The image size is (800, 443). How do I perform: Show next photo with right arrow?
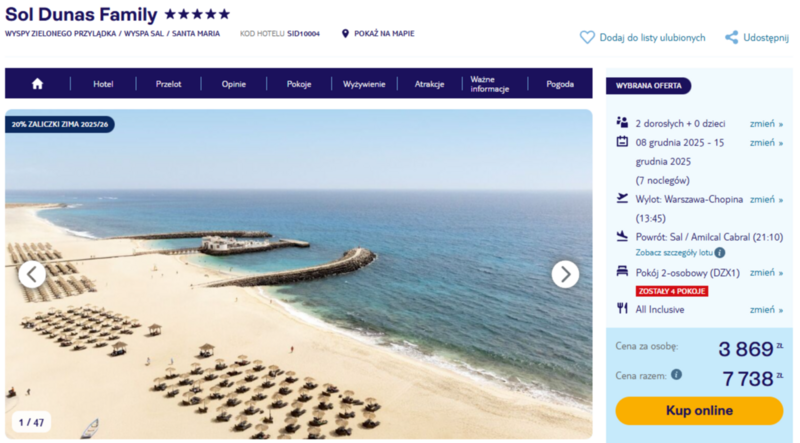point(565,275)
